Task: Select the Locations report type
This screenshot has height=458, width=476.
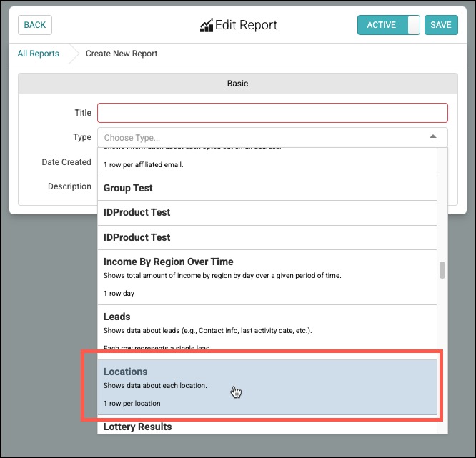Action: coord(267,387)
